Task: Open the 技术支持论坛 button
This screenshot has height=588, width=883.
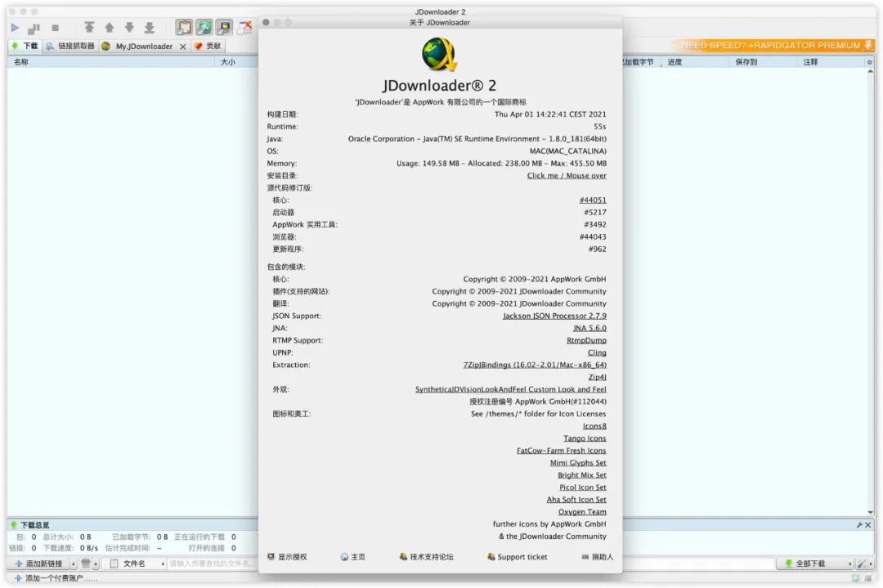Action: click(426, 557)
